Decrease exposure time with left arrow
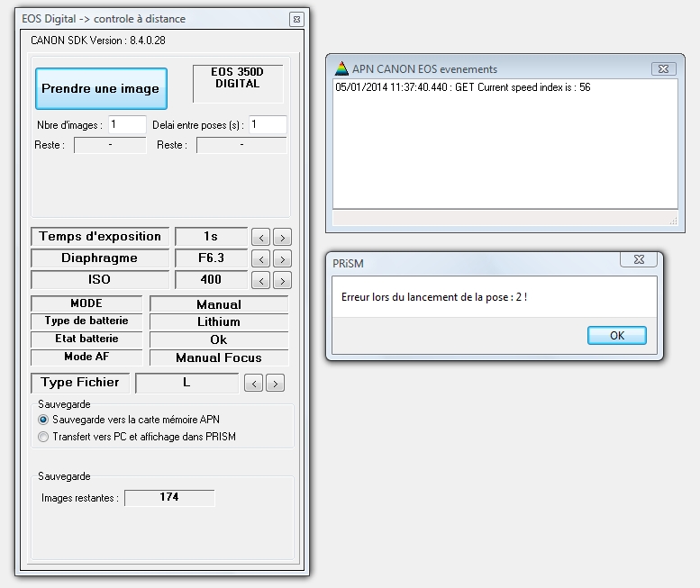This screenshot has height=588, width=700. coord(259,238)
